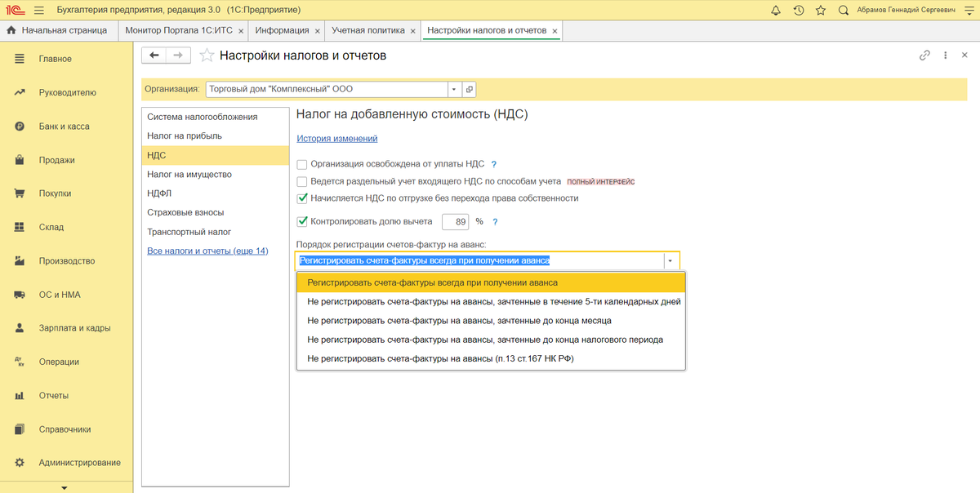Click the Справочники books icon
Image resolution: width=980 pixels, height=493 pixels.
point(20,429)
